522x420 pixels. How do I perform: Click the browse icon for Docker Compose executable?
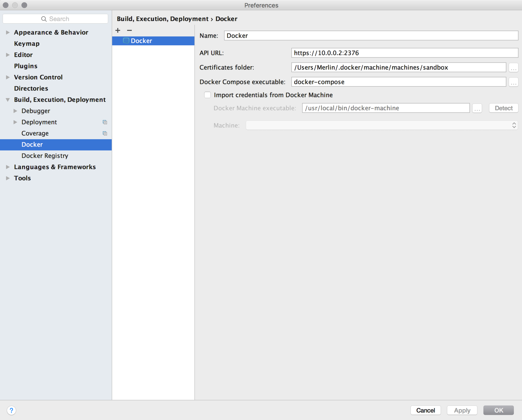point(514,82)
